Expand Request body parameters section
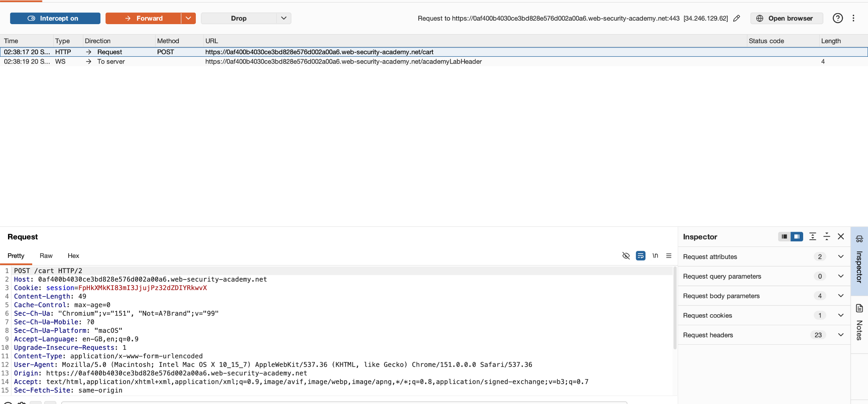The height and width of the screenshot is (404, 868). pyautogui.click(x=764, y=296)
